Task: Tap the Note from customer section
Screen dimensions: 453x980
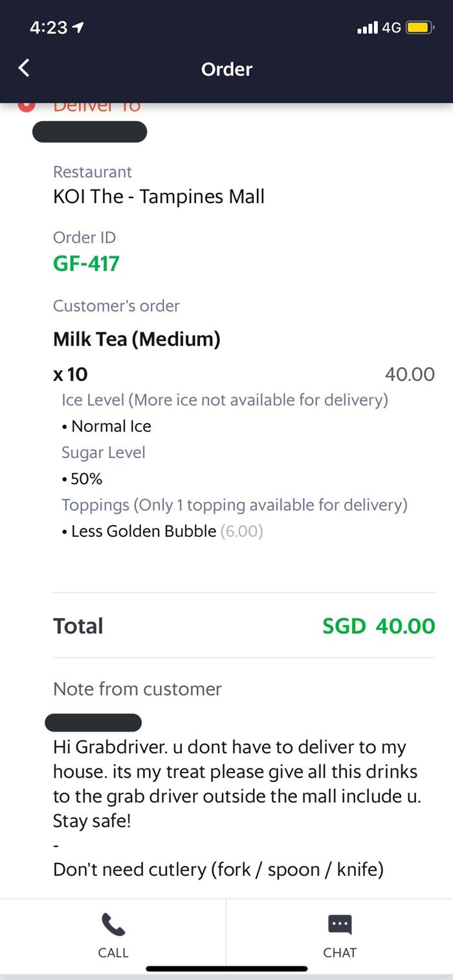Action: pyautogui.click(x=137, y=689)
